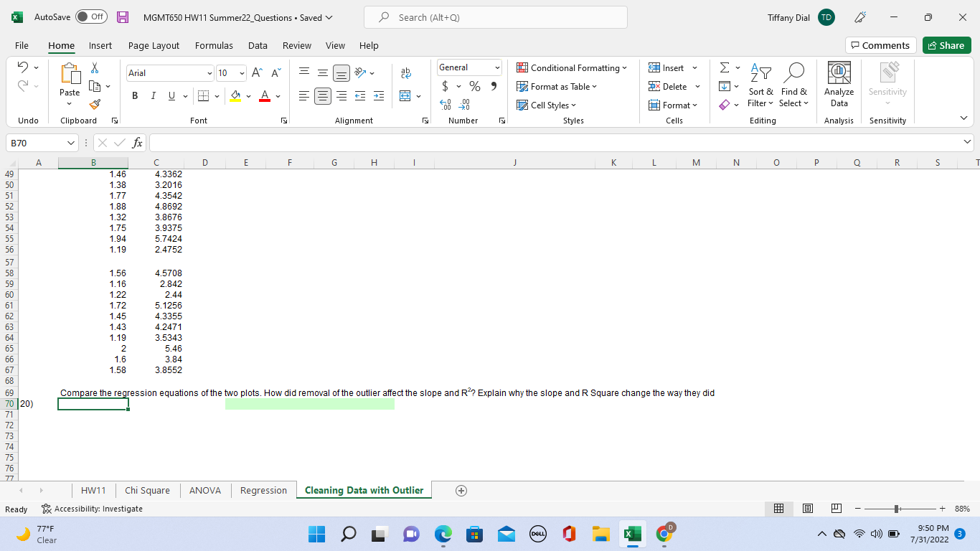Screen dimensions: 980x551
Task: Apply the Borders icon
Action: point(203,96)
